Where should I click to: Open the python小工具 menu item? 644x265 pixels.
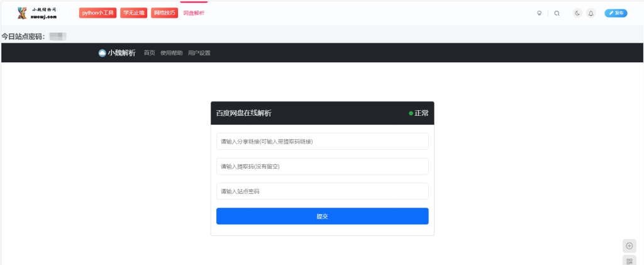98,13
